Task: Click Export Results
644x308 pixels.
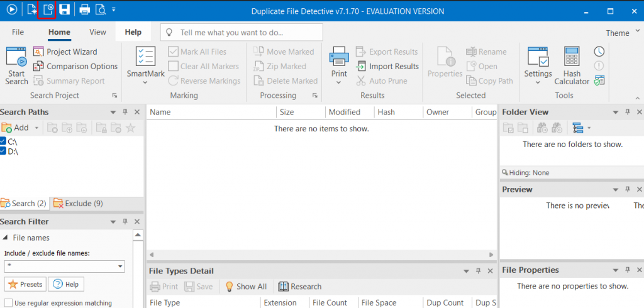Action: tap(387, 52)
